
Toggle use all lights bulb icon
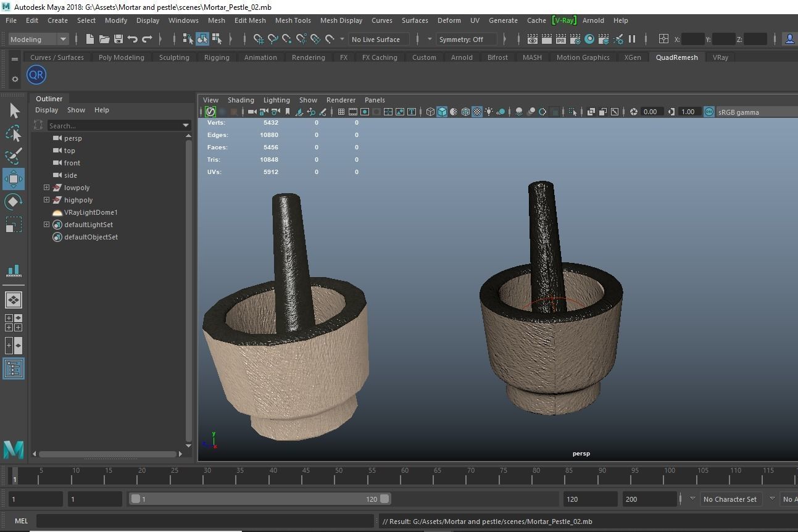(489, 112)
